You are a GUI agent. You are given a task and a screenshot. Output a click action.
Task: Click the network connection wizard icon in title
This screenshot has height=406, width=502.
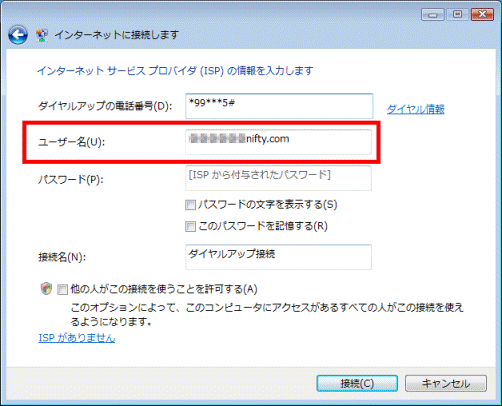42,35
